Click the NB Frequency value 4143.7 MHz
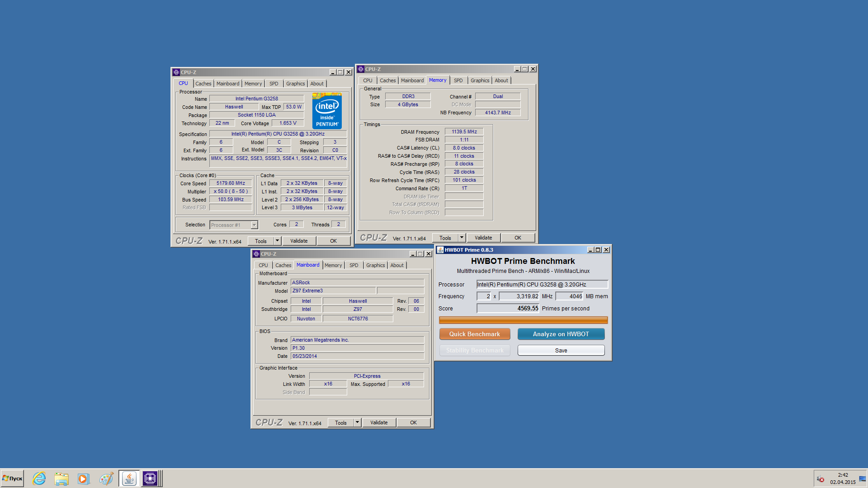 [498, 113]
